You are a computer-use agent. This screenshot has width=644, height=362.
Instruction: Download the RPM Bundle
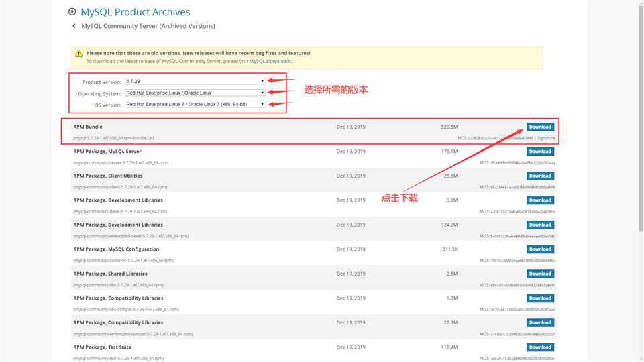coord(540,127)
